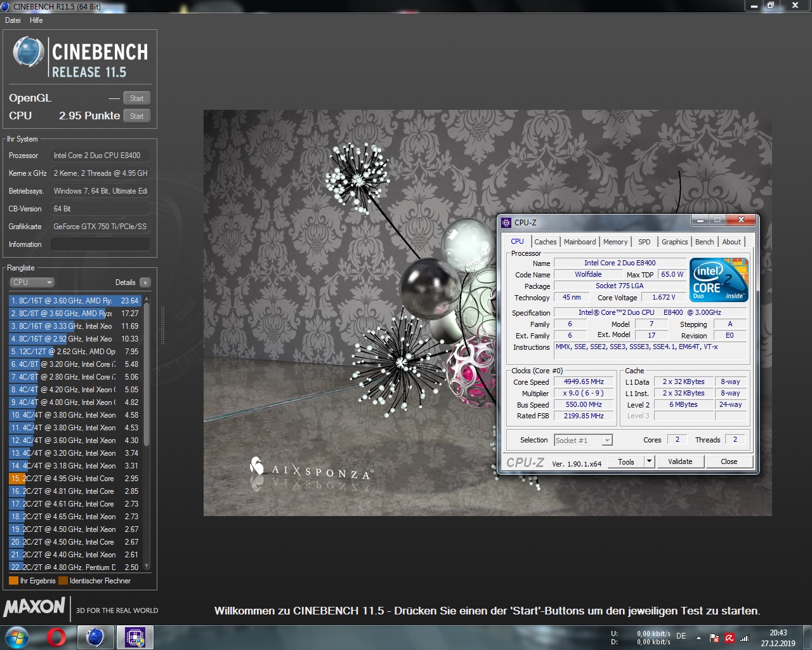Click the Tools button in CPU-Z
812x650 pixels.
coord(626,461)
